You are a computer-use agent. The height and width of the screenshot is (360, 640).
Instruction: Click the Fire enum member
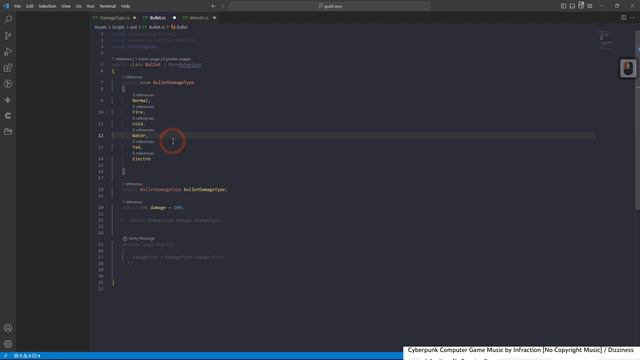(x=138, y=112)
